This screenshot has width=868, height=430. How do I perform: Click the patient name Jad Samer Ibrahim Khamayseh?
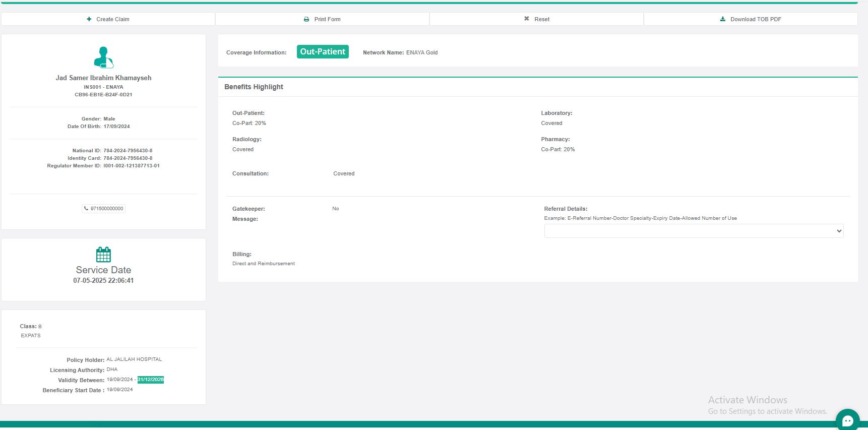click(x=103, y=78)
